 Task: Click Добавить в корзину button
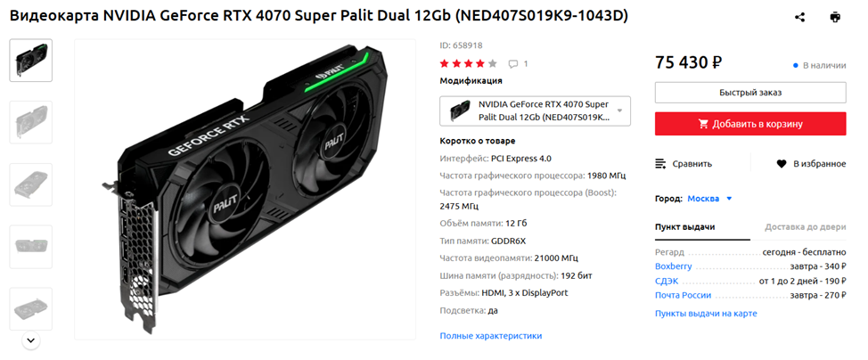click(750, 124)
